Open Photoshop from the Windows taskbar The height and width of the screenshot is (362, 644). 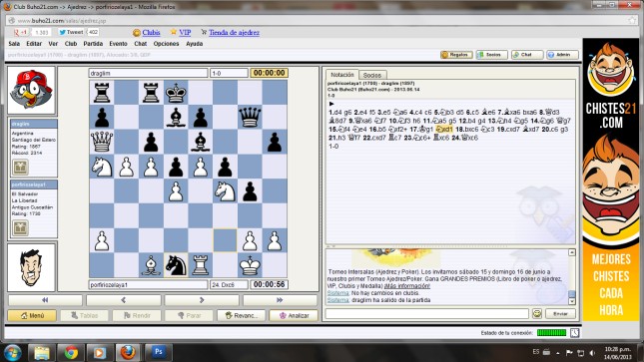pos(158,352)
